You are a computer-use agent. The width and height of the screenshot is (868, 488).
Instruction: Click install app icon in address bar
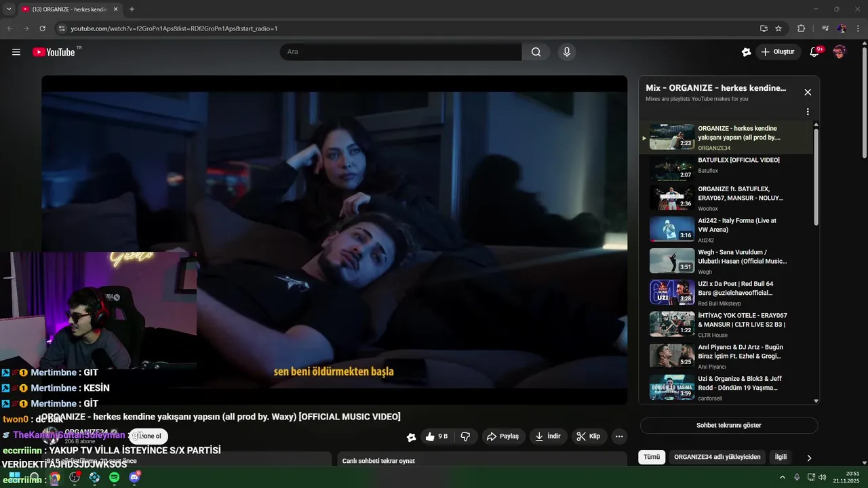coord(764,28)
